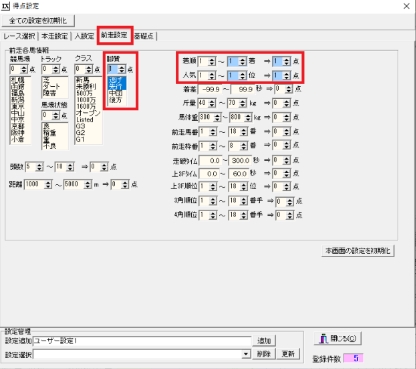The image size is (416, 369).
Task: Select G3 in the class list
Action: pyautogui.click(x=80, y=126)
